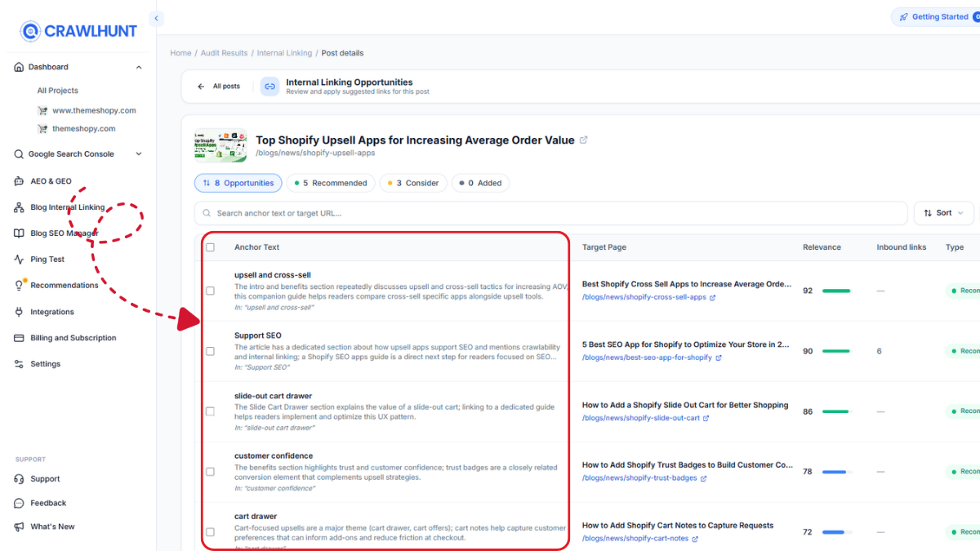Click the AEO & GEO robot icon
The image size is (980, 551).
19,181
